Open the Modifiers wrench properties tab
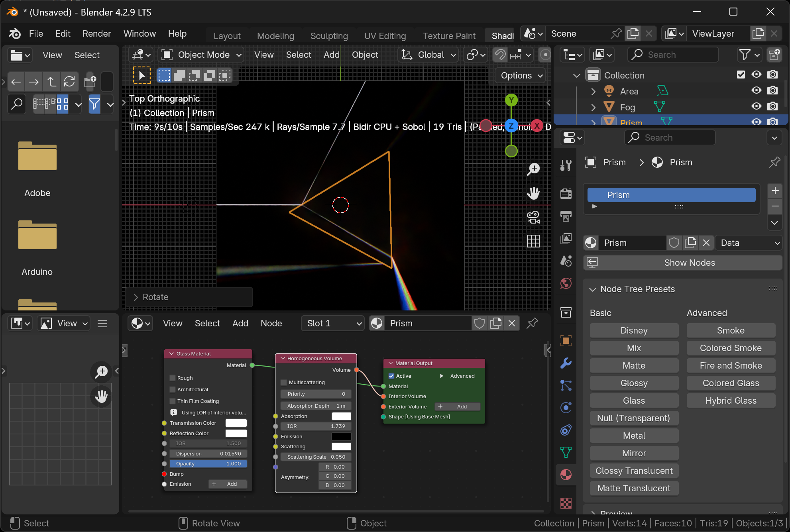 click(566, 363)
